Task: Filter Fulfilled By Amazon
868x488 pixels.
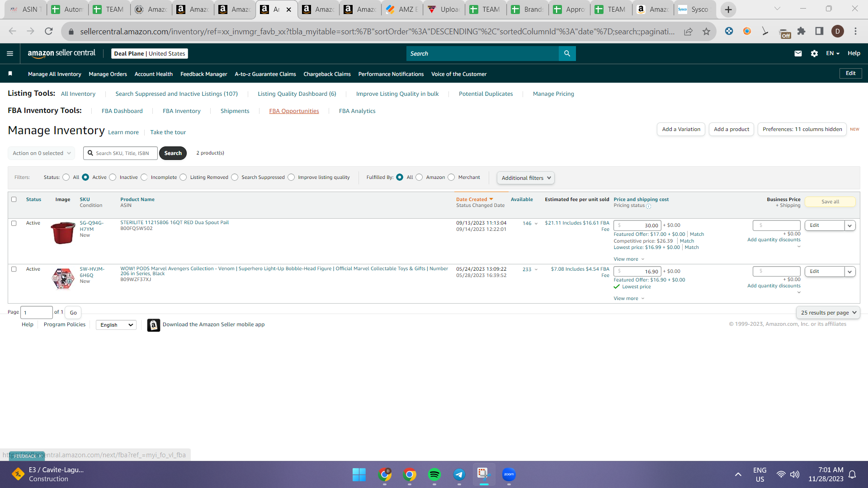Action: pos(419,177)
